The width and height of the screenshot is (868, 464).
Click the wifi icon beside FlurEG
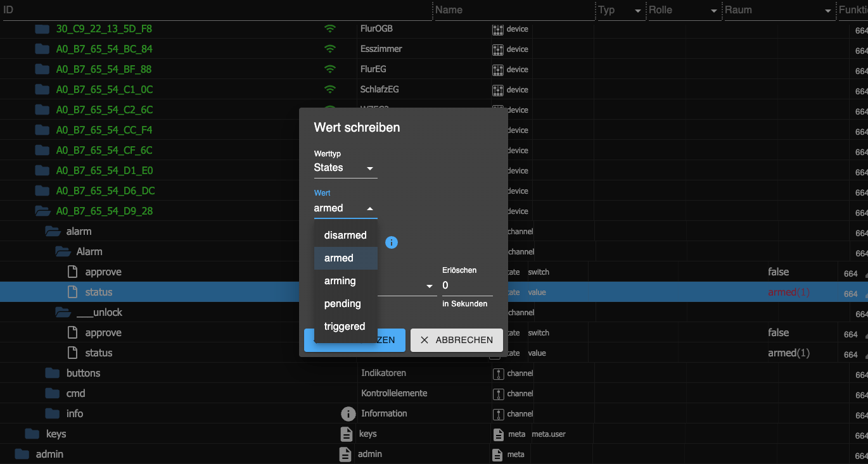pyautogui.click(x=329, y=69)
